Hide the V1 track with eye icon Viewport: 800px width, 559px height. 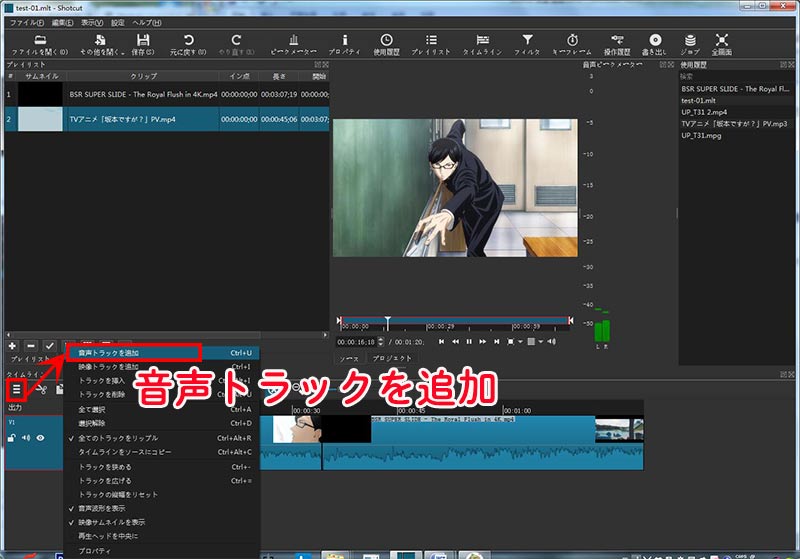pos(40,438)
